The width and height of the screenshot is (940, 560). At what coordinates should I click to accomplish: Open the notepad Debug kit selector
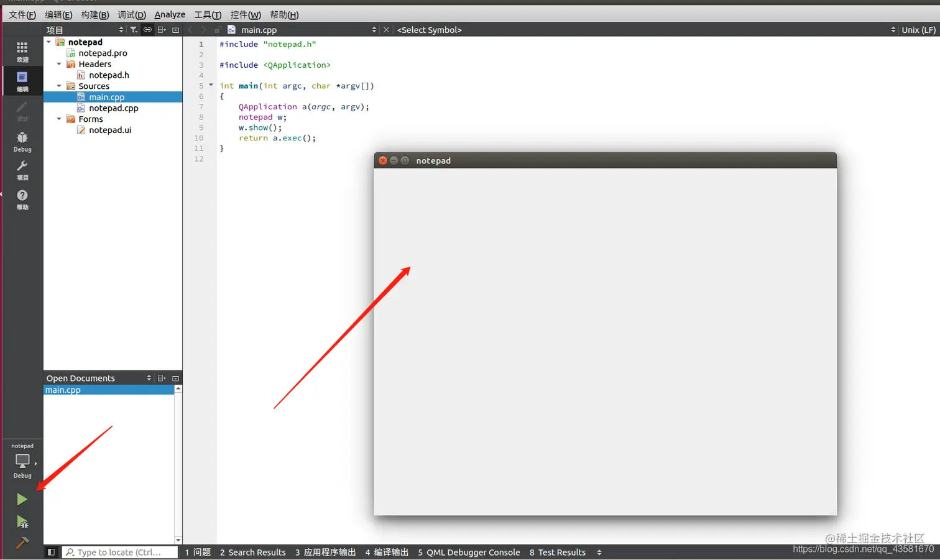click(x=22, y=462)
